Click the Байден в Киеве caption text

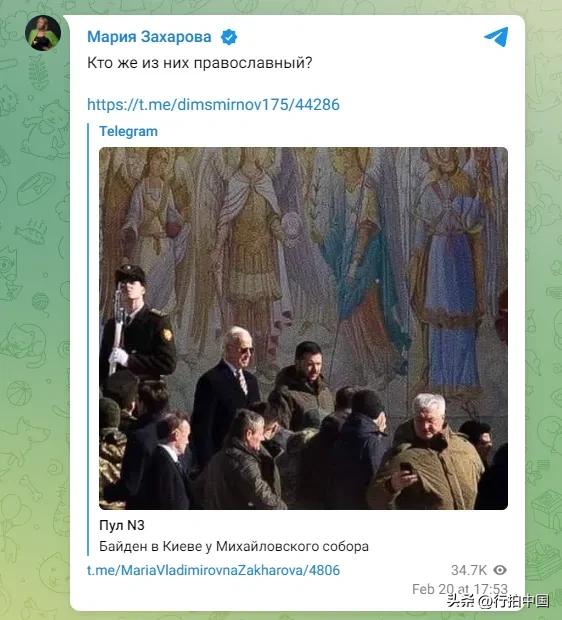tap(234, 546)
